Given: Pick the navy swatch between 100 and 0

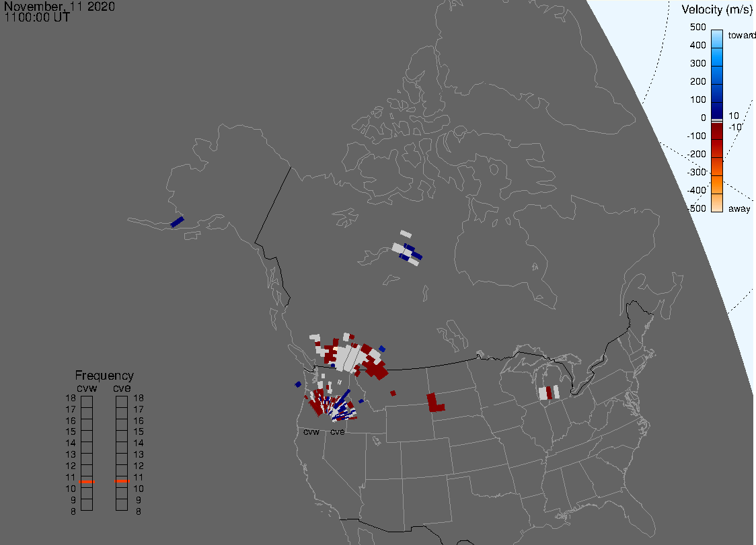Looking at the screenshot, I should click(717, 110).
